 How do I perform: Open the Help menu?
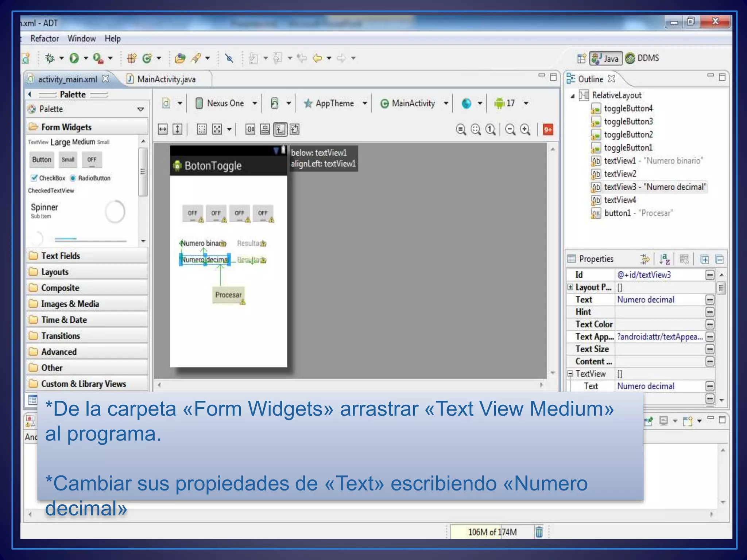click(x=113, y=38)
